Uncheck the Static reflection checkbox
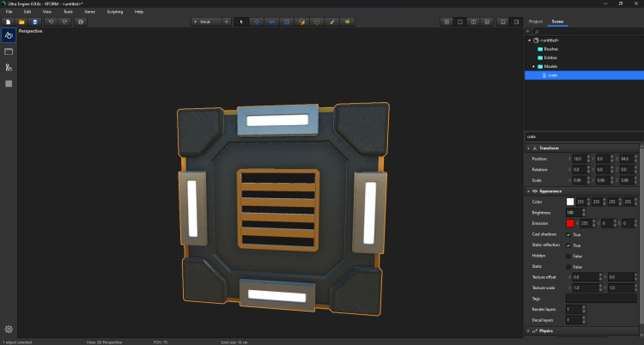644x345 pixels. (x=568, y=245)
